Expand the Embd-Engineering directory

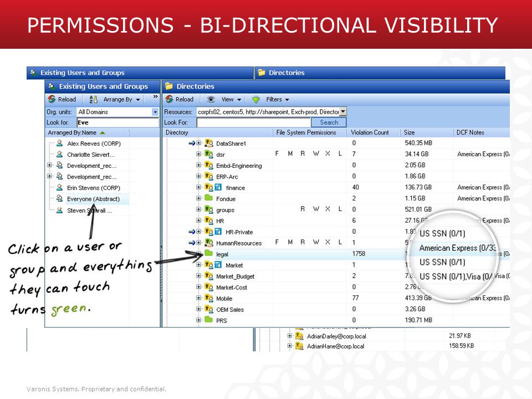(199, 165)
